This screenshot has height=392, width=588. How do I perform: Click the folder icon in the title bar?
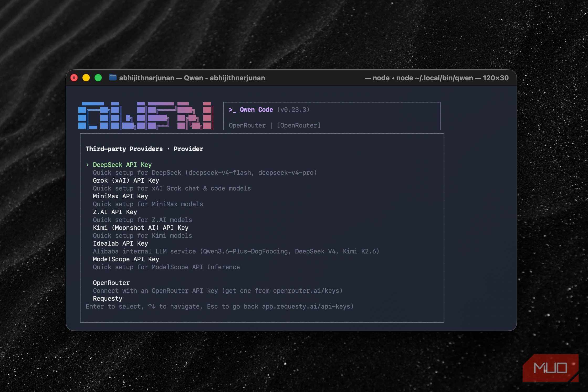[113, 77]
